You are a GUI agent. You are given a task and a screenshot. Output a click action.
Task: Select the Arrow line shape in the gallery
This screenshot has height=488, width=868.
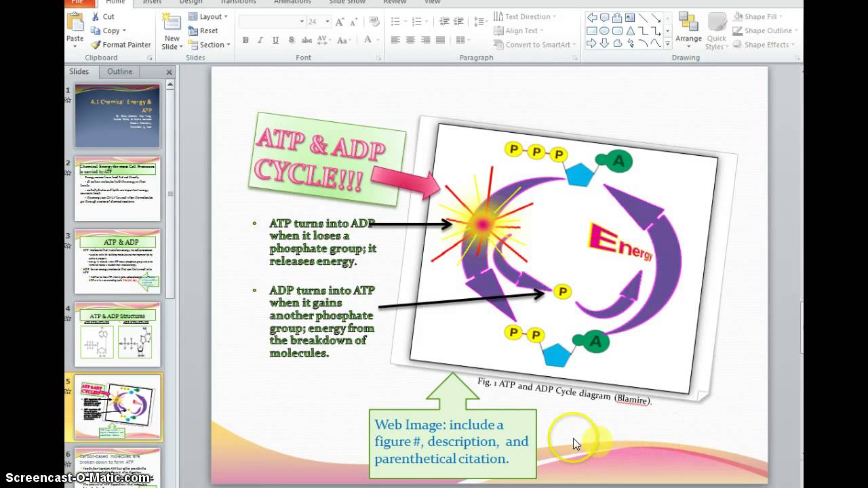coord(656,18)
